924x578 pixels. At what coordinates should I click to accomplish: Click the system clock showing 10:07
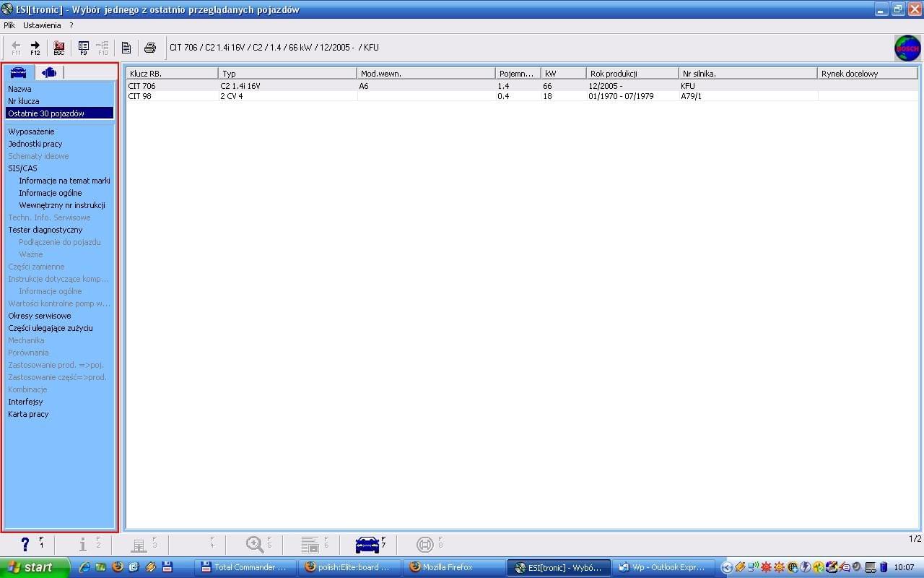904,567
